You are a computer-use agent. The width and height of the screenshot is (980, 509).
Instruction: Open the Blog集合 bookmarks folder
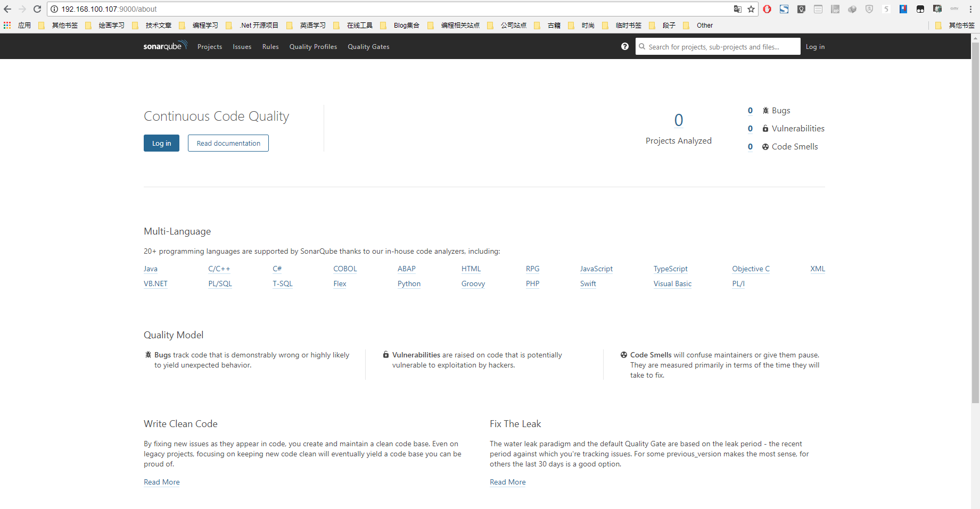point(400,26)
